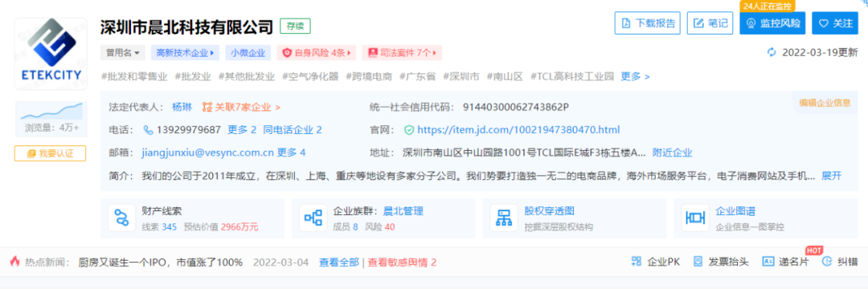Screen dimensions: 868x289
Task: Open the #跨境电商 tag
Action: [x=369, y=76]
